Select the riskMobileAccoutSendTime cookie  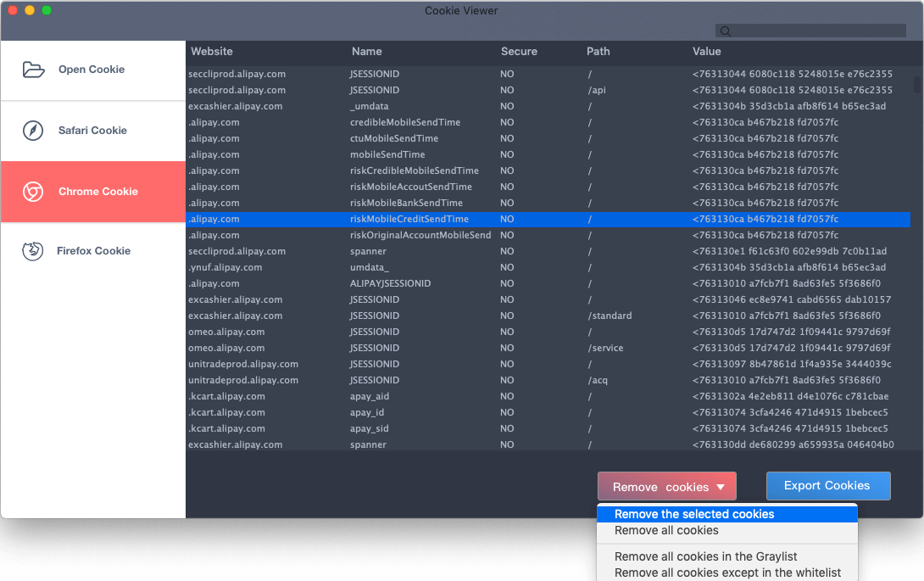(x=548, y=187)
